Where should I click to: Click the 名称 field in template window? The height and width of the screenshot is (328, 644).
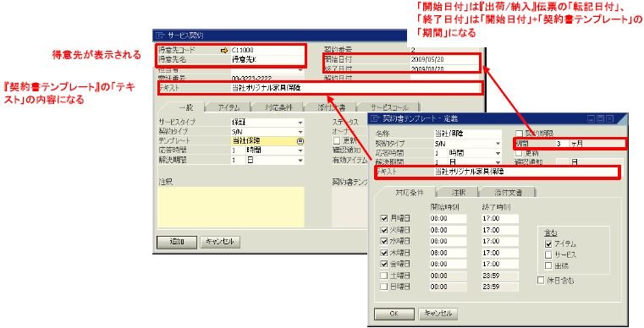(467, 134)
